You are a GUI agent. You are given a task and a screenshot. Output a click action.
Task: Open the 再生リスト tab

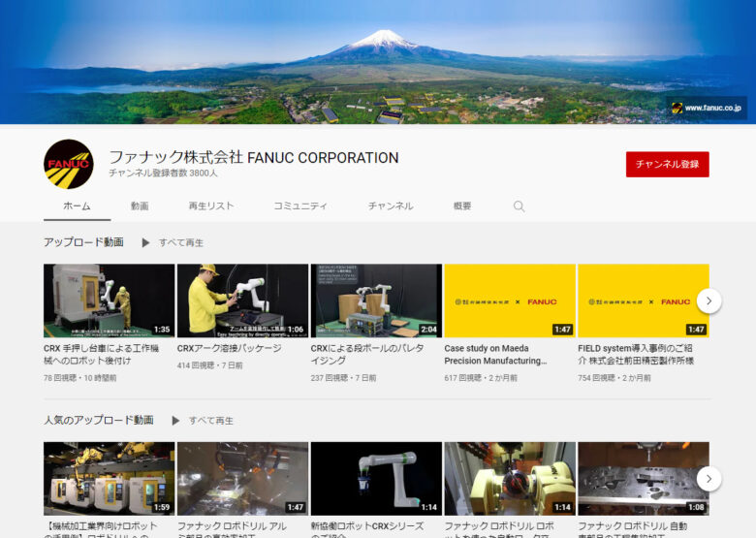[x=210, y=206]
